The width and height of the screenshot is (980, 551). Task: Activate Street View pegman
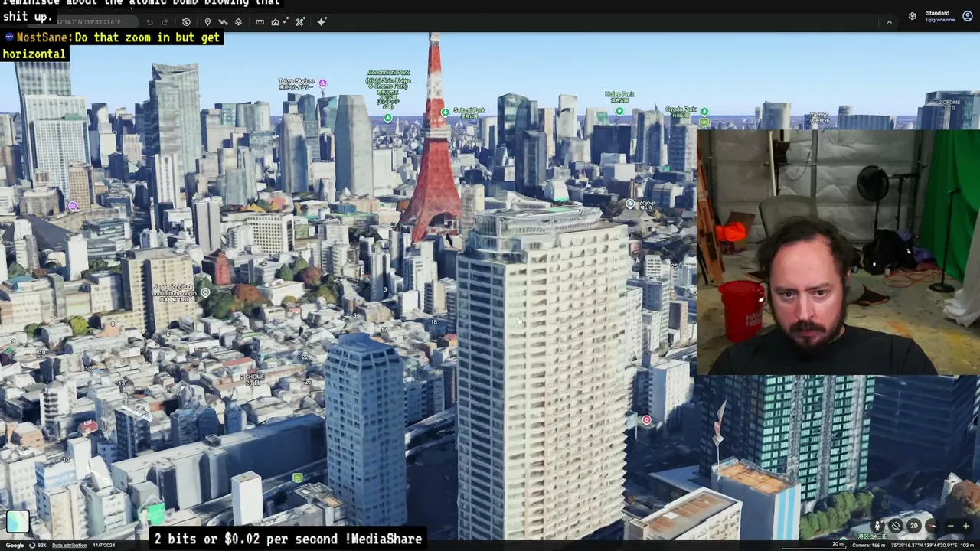pyautogui.click(x=878, y=526)
